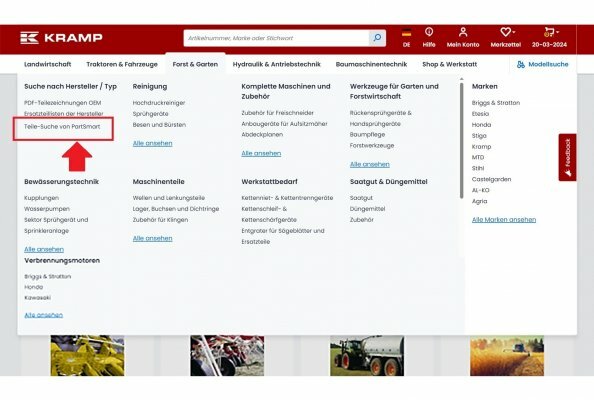Click the Kramp logo
This screenshot has width=594, height=400.
point(61,38)
